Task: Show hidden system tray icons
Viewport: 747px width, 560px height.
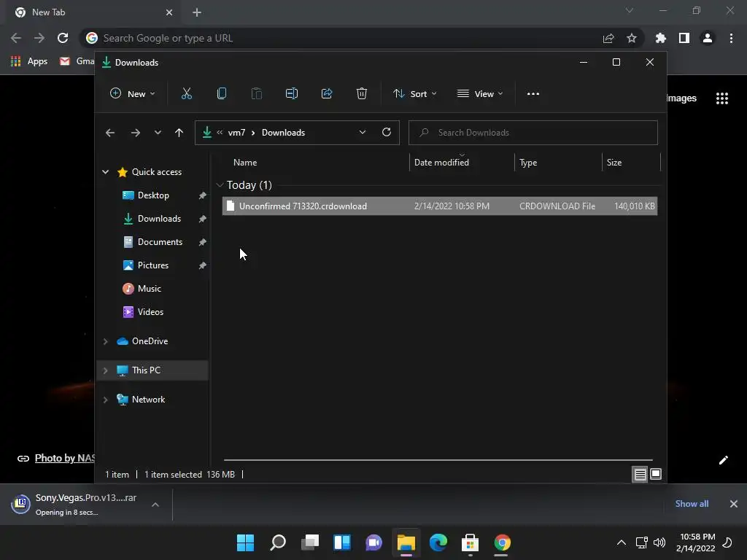Action: pyautogui.click(x=622, y=542)
